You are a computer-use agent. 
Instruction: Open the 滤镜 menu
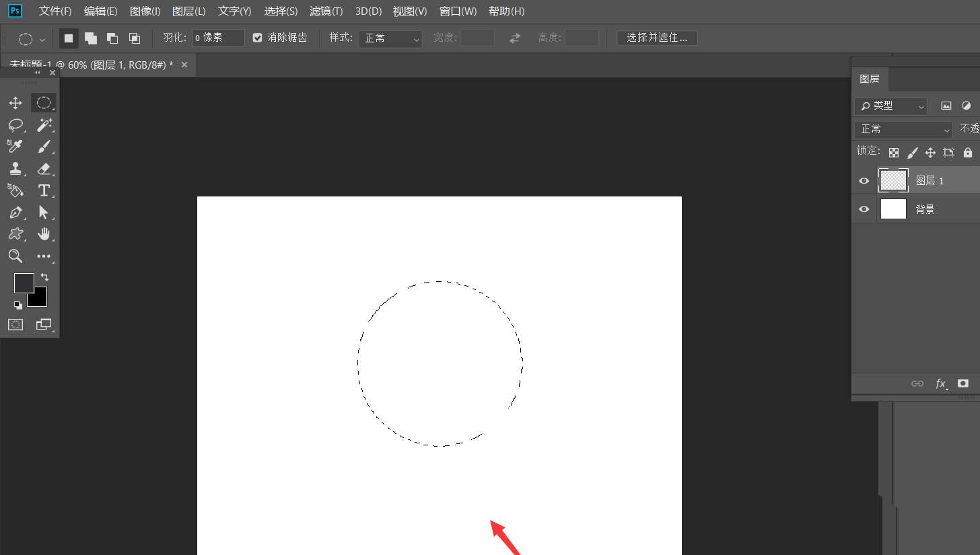(x=326, y=11)
